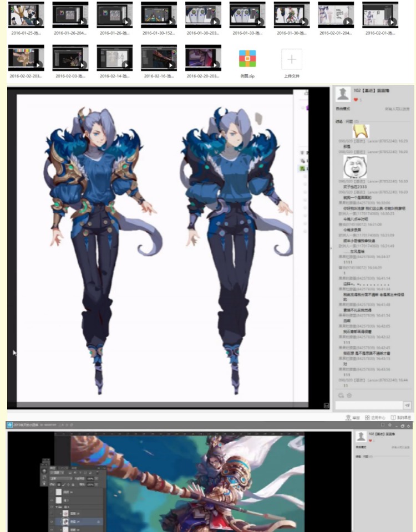Switch to the 讨论 tab

(339, 121)
